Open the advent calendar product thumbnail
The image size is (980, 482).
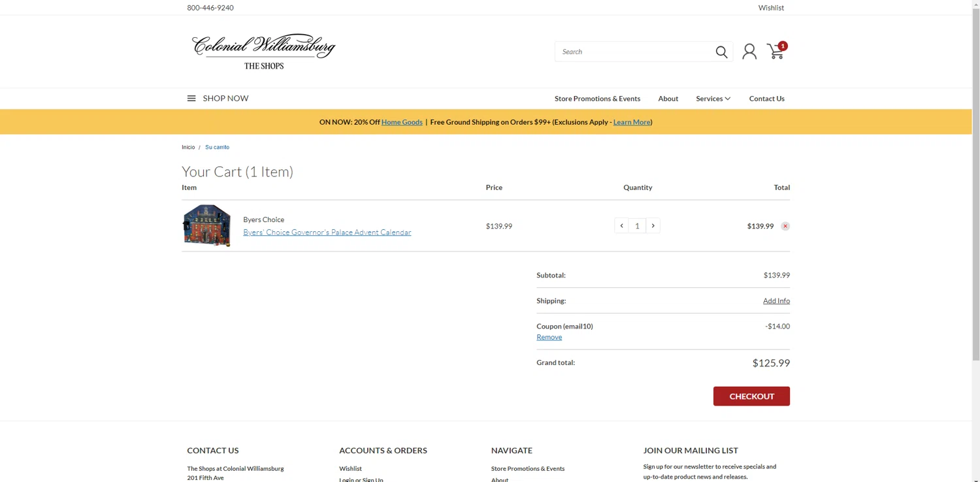pos(206,225)
